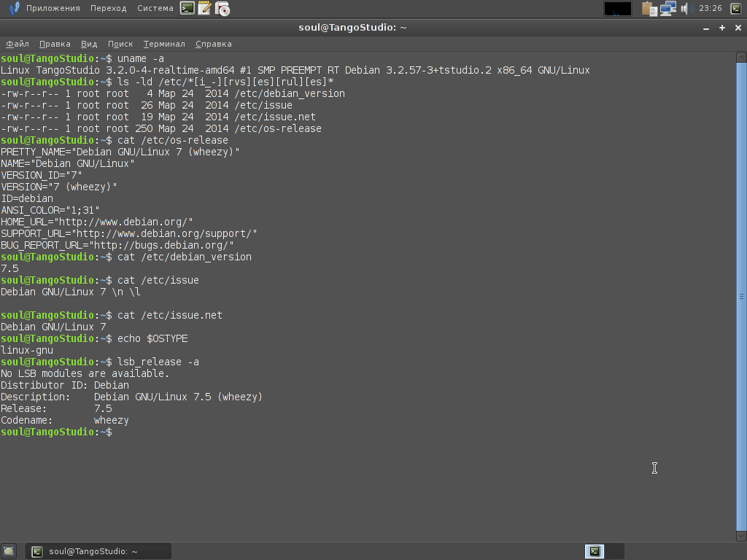747x560 pixels.
Task: Open the Поиск menu
Action: 120,44
